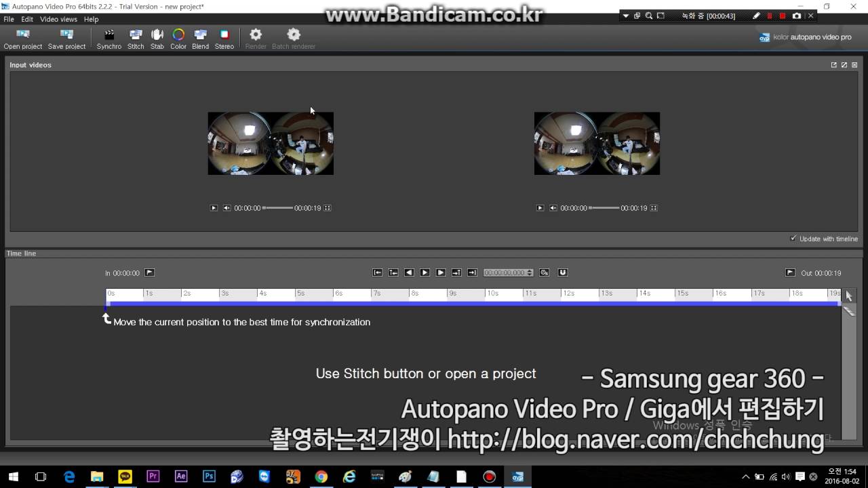Set In point flag at 00:00:00
The image size is (868, 488).
pyautogui.click(x=150, y=272)
